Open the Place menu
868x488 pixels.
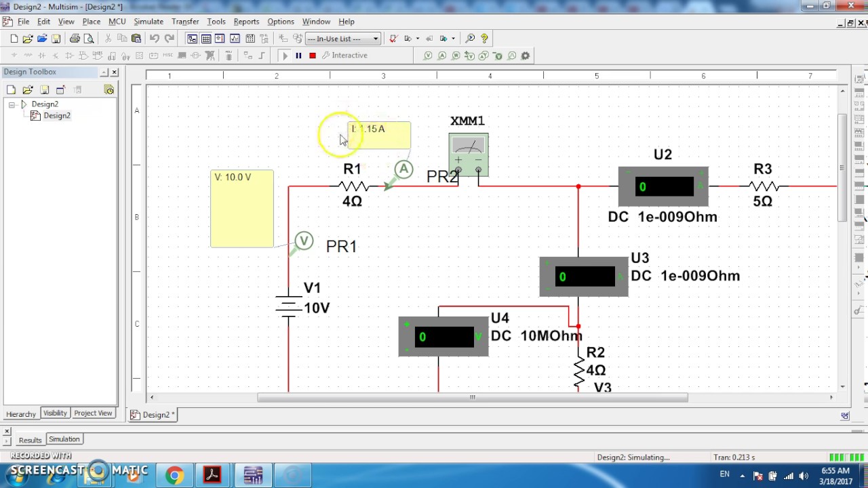(92, 22)
